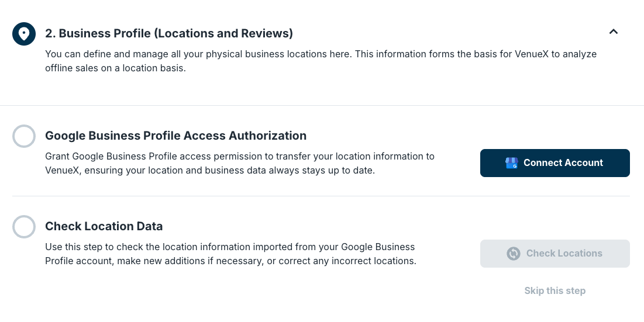Click the paragraph starting "You can define and manage"
The width and height of the screenshot is (644, 322).
[321, 61]
